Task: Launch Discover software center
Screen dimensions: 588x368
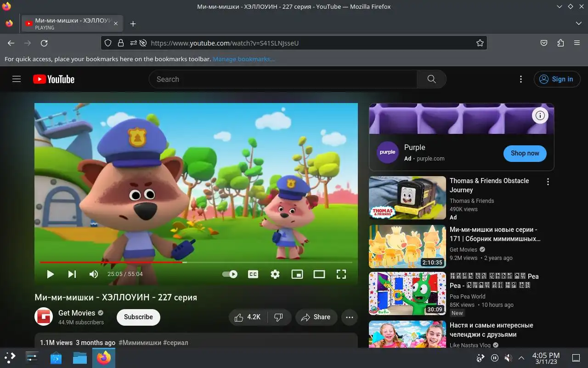Action: [x=56, y=357]
